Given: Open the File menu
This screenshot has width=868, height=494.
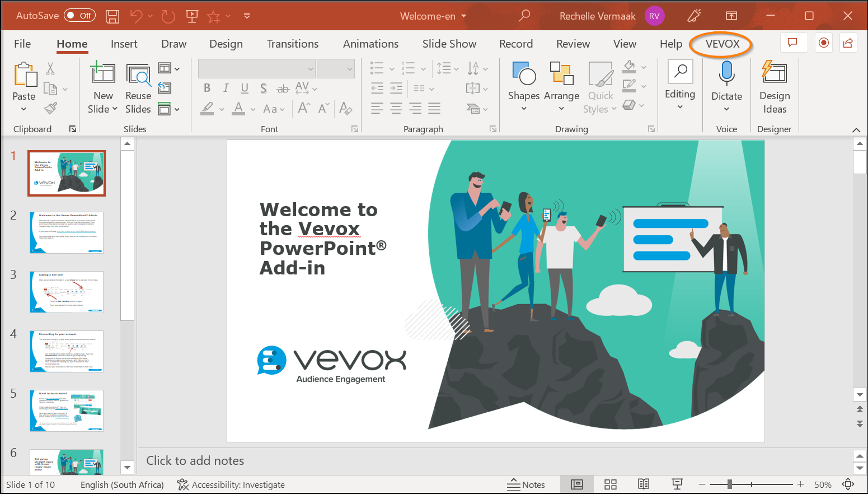Looking at the screenshot, I should pos(22,44).
